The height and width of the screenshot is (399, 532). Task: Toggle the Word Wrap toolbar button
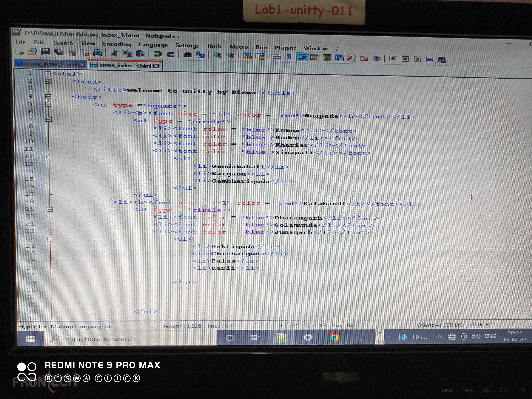point(277,57)
